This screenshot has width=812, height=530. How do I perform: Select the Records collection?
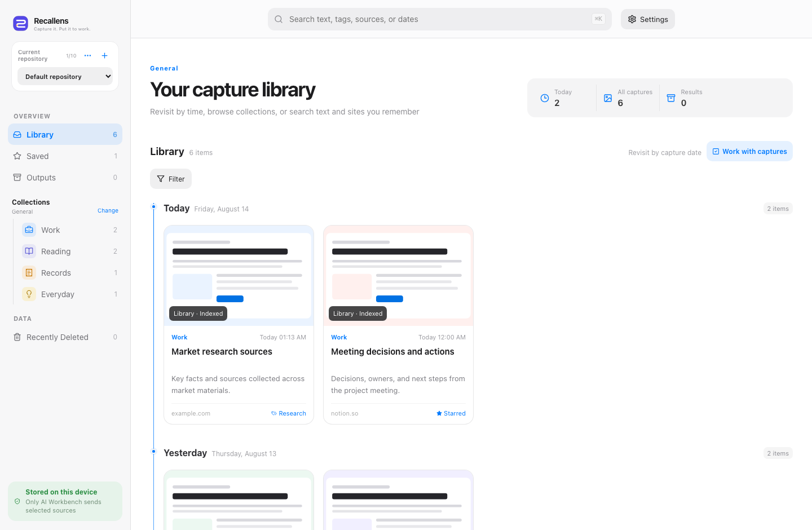pos(69,273)
